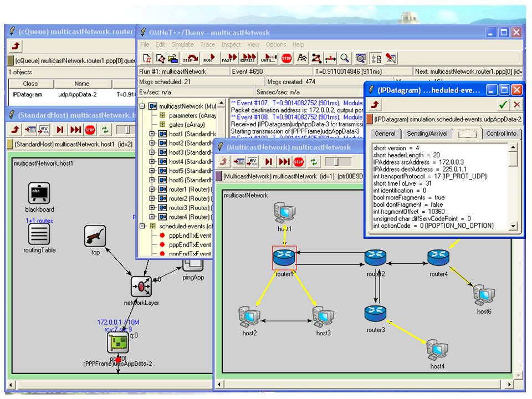Click the new run icon in Tkenv toolbar
This screenshot has height=399, width=532.
[147, 58]
